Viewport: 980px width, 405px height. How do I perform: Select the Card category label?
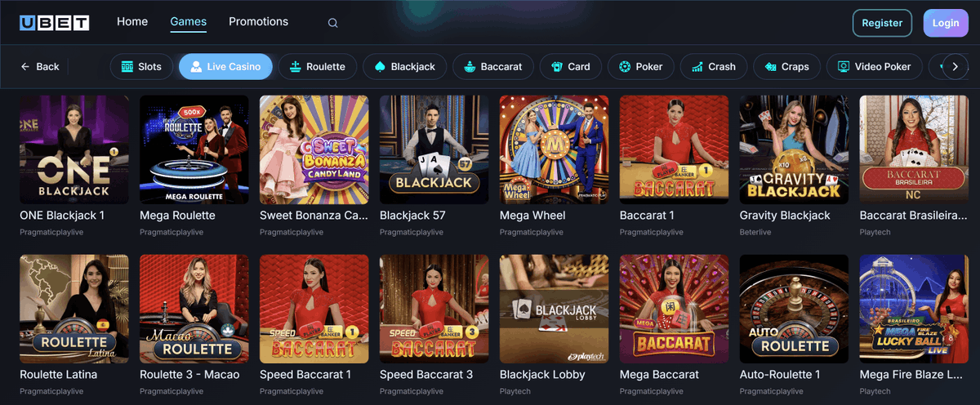click(x=579, y=67)
